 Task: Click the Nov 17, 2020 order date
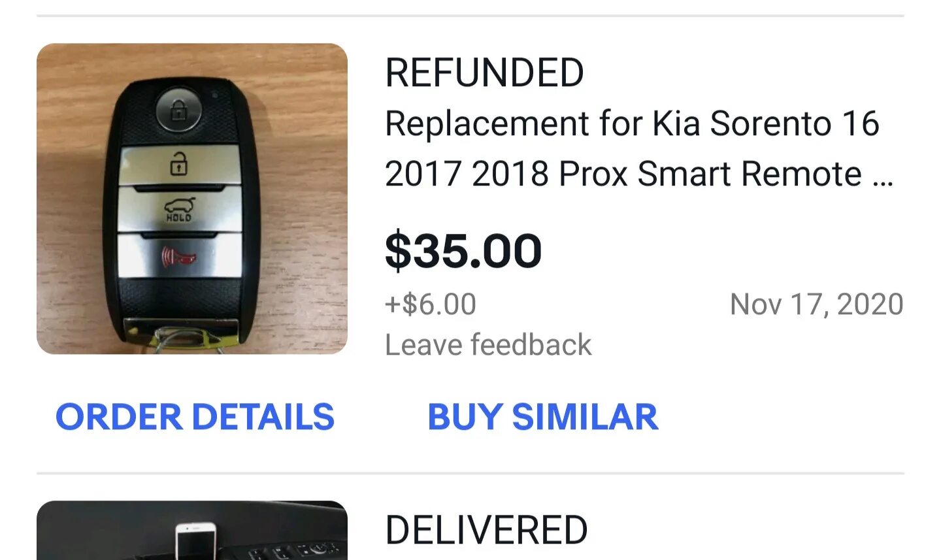pyautogui.click(x=817, y=305)
